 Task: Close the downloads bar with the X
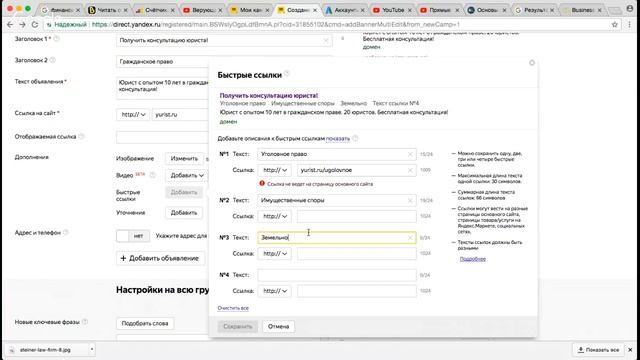click(630, 350)
